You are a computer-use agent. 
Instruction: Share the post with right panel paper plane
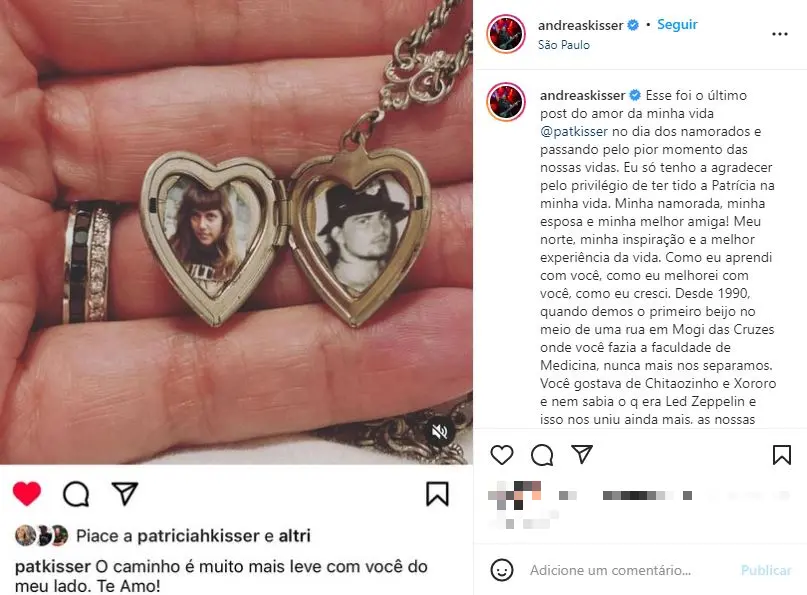point(582,454)
